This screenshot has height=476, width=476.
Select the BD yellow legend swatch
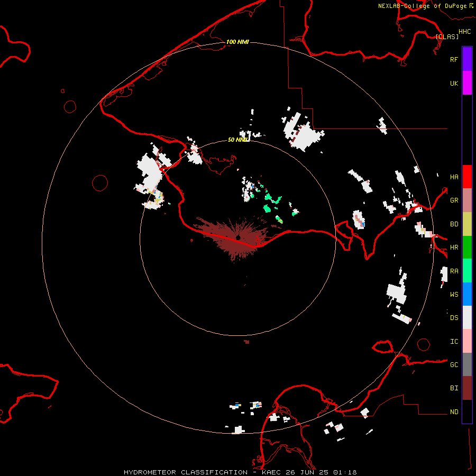pos(467,224)
